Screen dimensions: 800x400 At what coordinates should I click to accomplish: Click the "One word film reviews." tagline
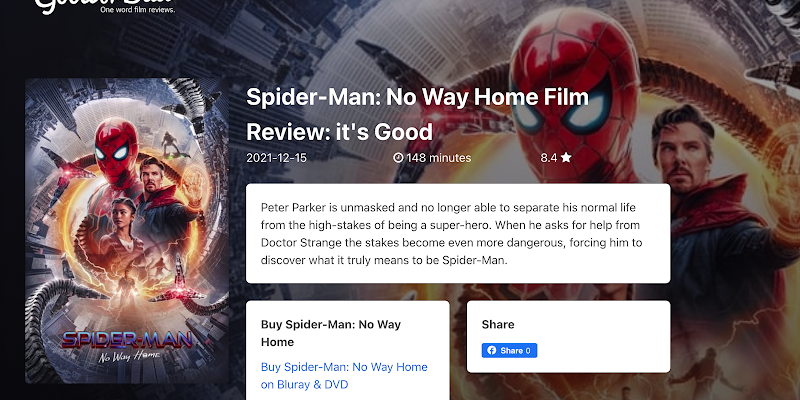tap(138, 10)
